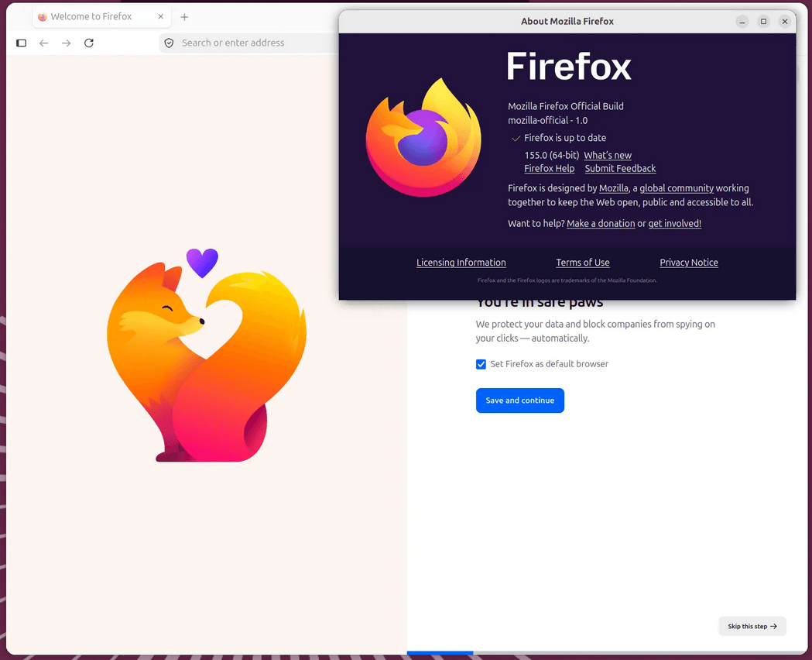812x660 pixels.
Task: Click 'mozilla-official - 1.0' text
Action: 547,120
